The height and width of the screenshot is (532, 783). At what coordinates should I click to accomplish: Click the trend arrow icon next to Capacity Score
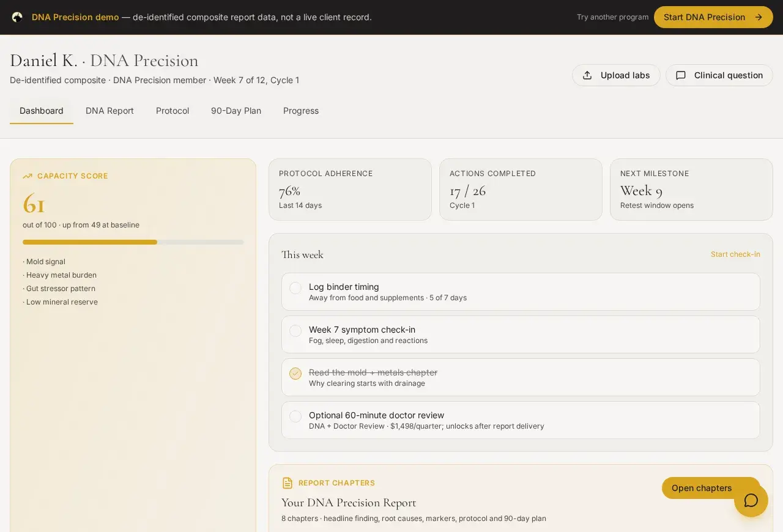(28, 176)
